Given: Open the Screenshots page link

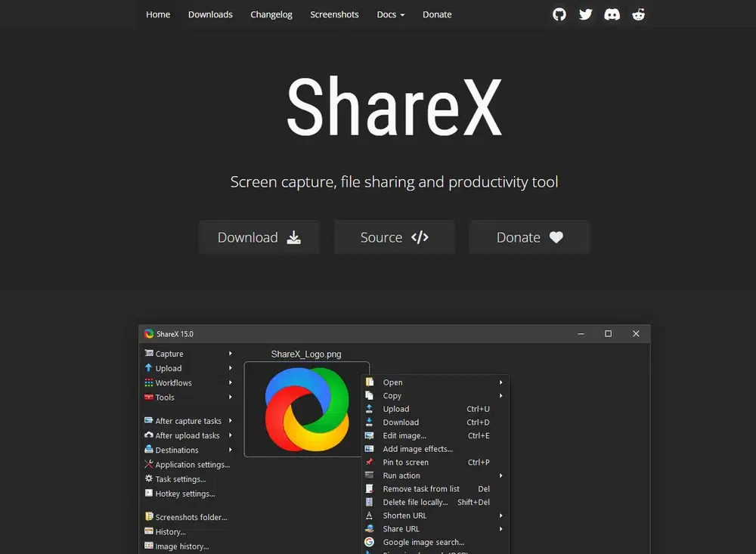Looking at the screenshot, I should coord(334,14).
